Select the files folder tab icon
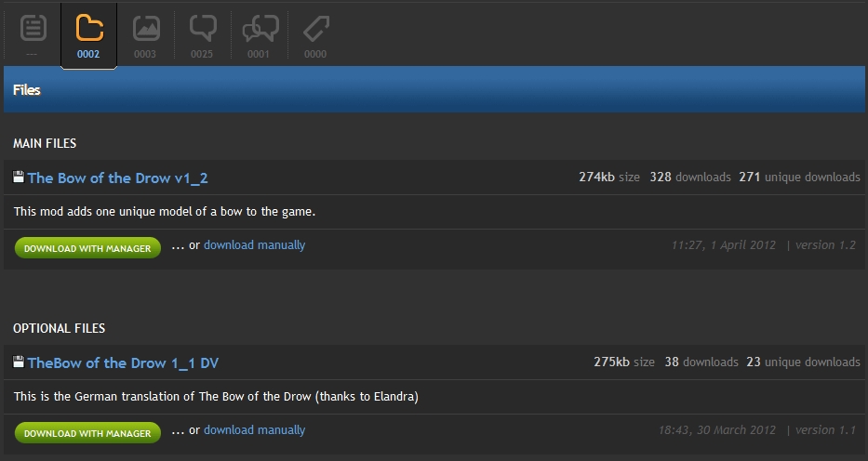 tap(89, 28)
